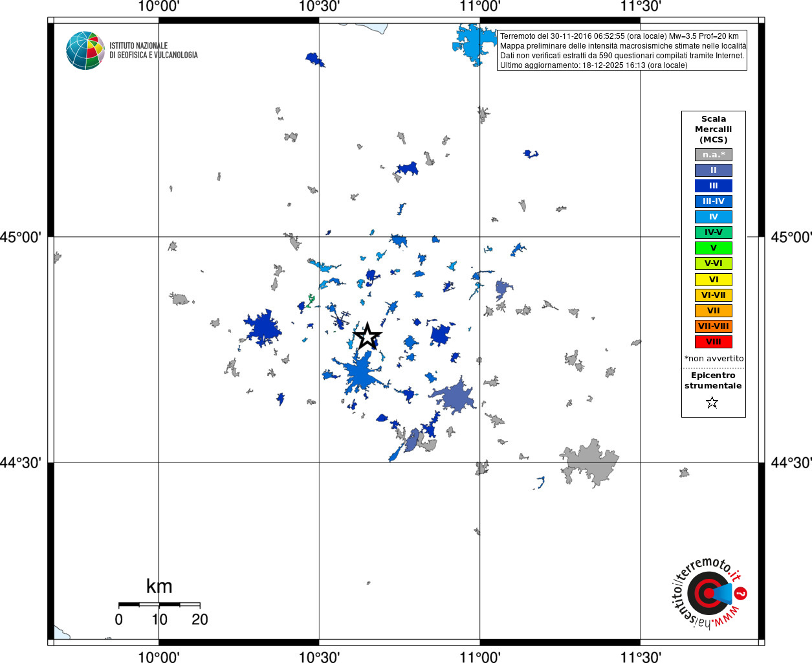812x663 pixels.
Task: Click the large grey city area near 44°30'
Action: (589, 463)
